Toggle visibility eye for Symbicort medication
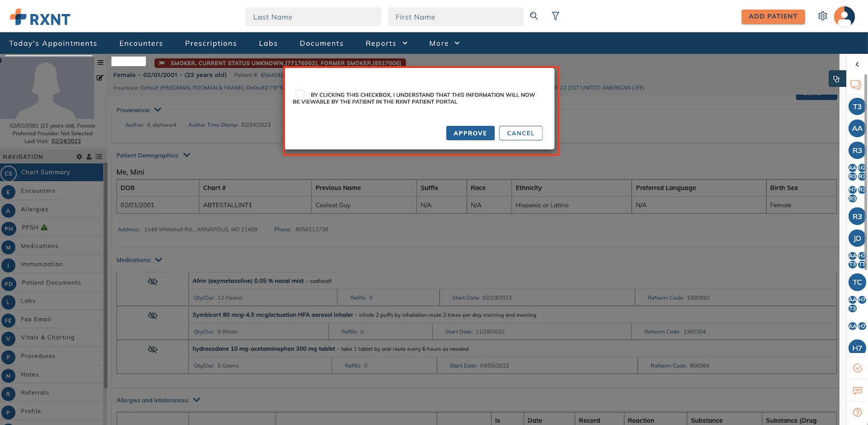Screen dimensions: 868x425 [x=152, y=315]
